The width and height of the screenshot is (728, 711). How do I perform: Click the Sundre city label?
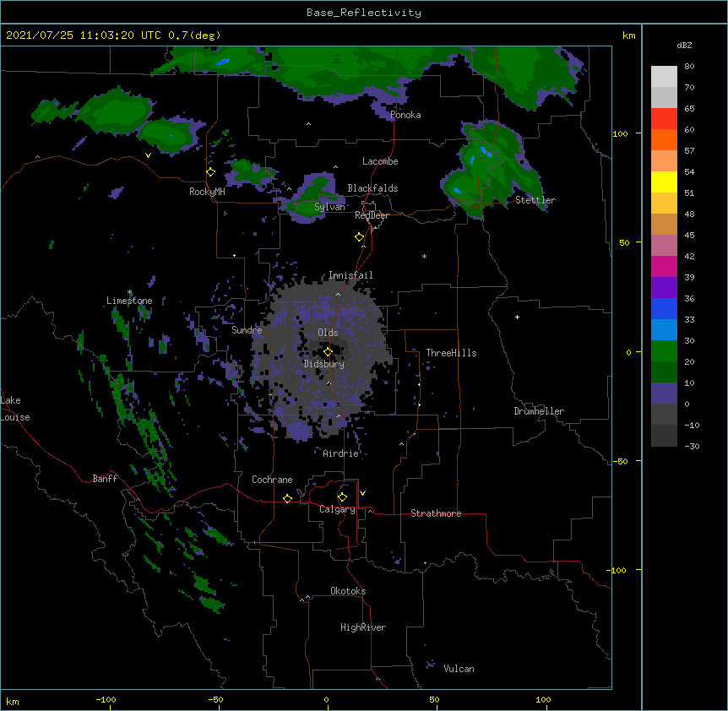click(x=247, y=330)
